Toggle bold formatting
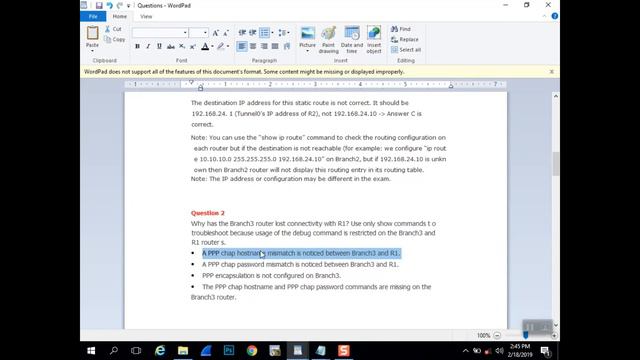 pyautogui.click(x=137, y=47)
